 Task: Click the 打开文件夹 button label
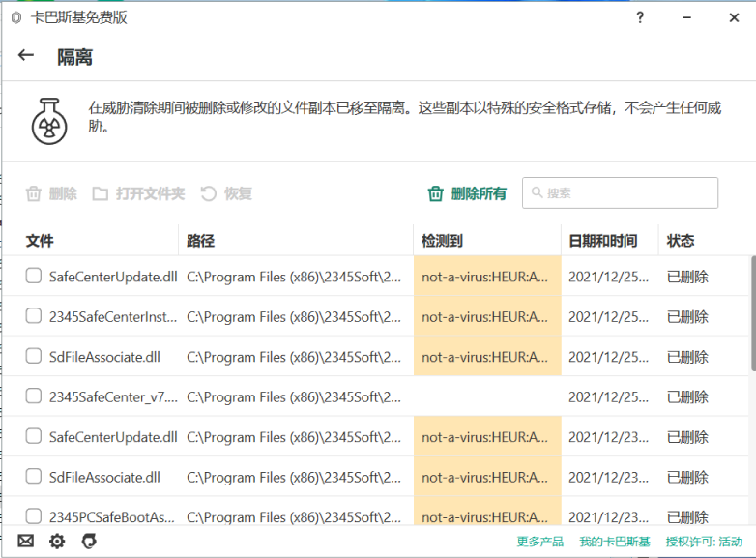click(150, 193)
